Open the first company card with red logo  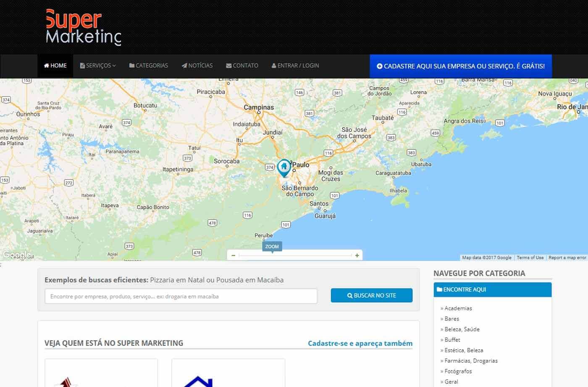click(x=101, y=373)
